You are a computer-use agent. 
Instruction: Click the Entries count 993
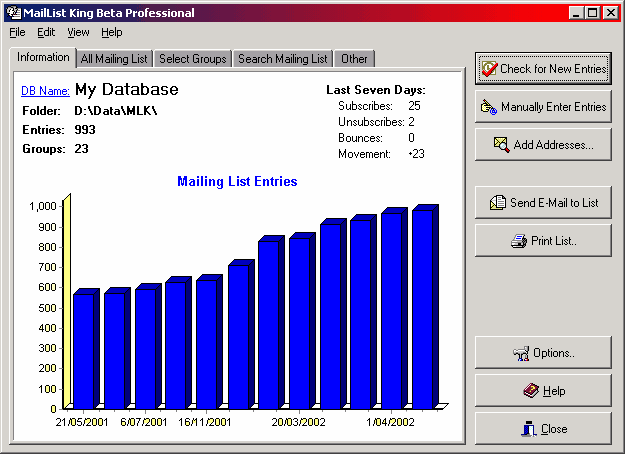pos(85,130)
